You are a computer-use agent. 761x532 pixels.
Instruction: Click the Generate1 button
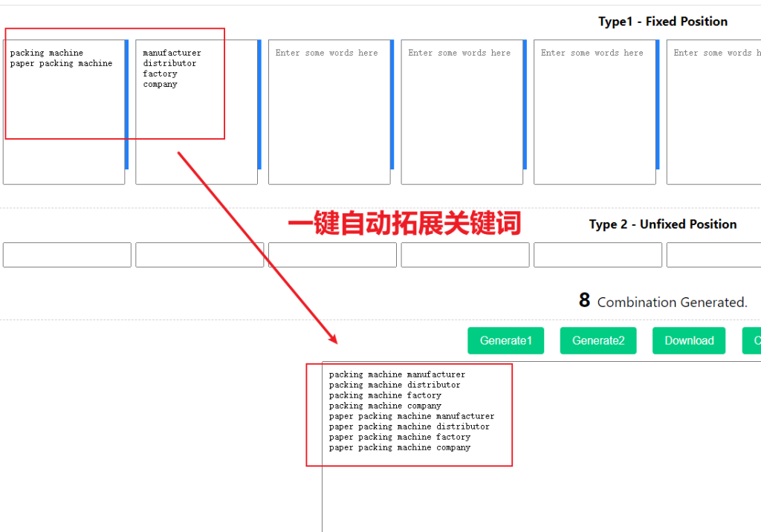tap(505, 340)
